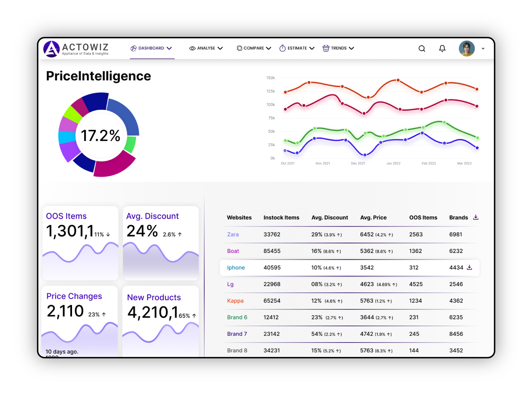Click the Zara instock value 33762
The width and height of the screenshot is (532, 395).
pos(272,234)
